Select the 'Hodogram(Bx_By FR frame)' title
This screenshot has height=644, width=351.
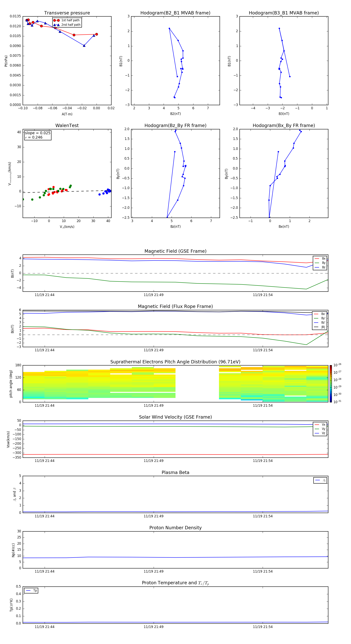click(x=284, y=125)
